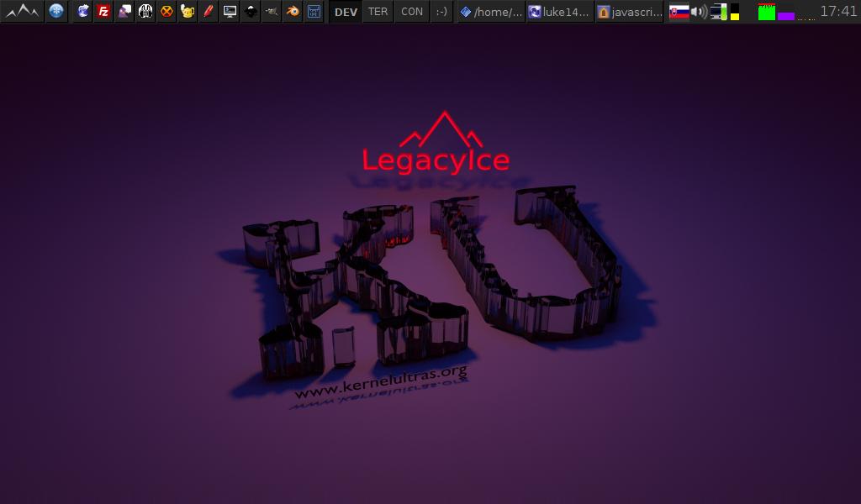Image resolution: width=861 pixels, height=504 pixels.
Task: Launch Blender from the taskbar
Action: (x=293, y=11)
